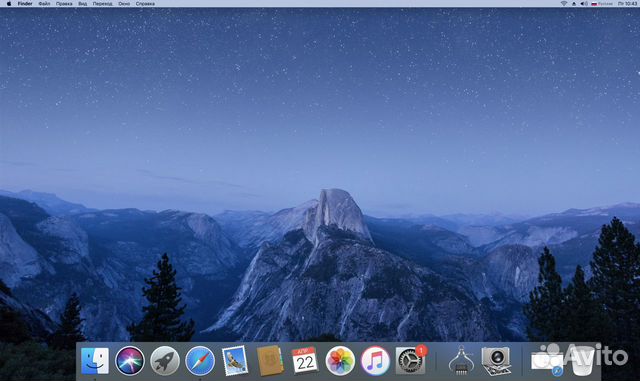Open the Файл menu
The height and width of the screenshot is (381, 640).
[44, 4]
